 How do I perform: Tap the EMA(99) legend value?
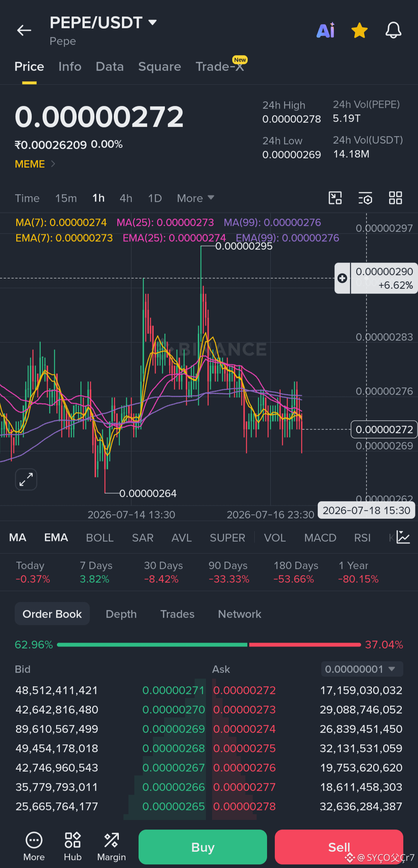coord(288,238)
